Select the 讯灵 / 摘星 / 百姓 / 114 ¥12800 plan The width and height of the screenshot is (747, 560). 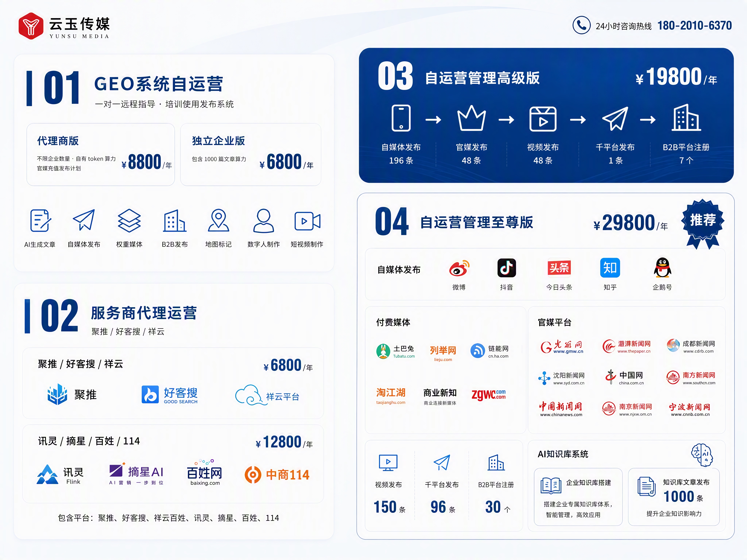[173, 464]
